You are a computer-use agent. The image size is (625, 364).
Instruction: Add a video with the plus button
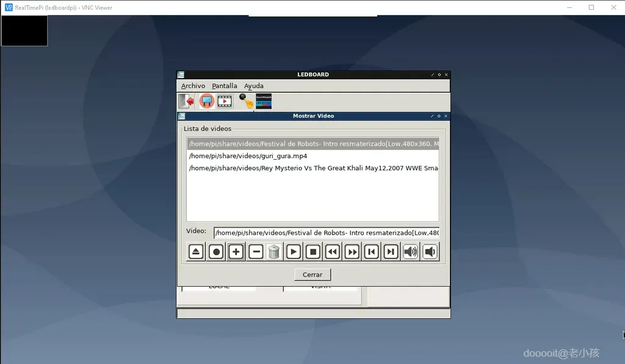[236, 252]
